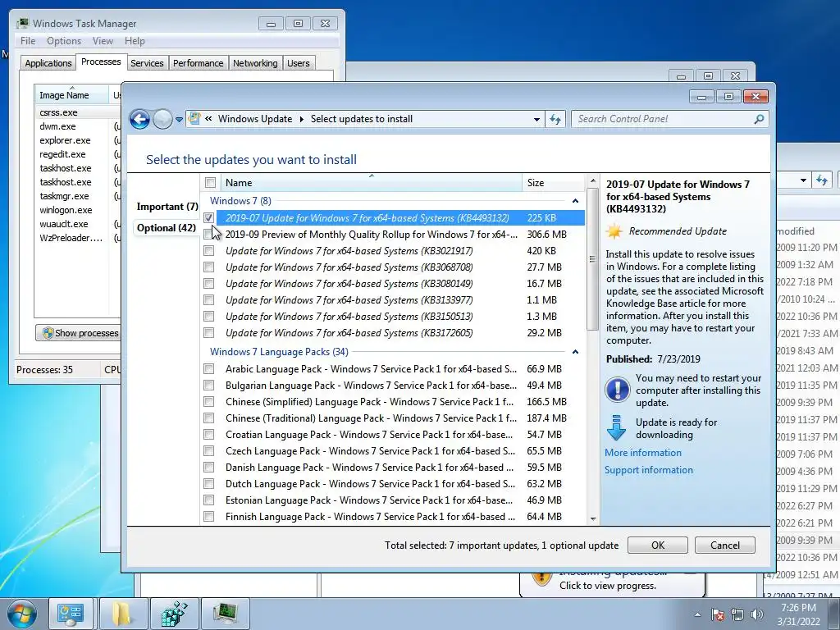This screenshot has width=840, height=630.
Task: Switch to Services tab in Task Manager
Action: click(147, 63)
